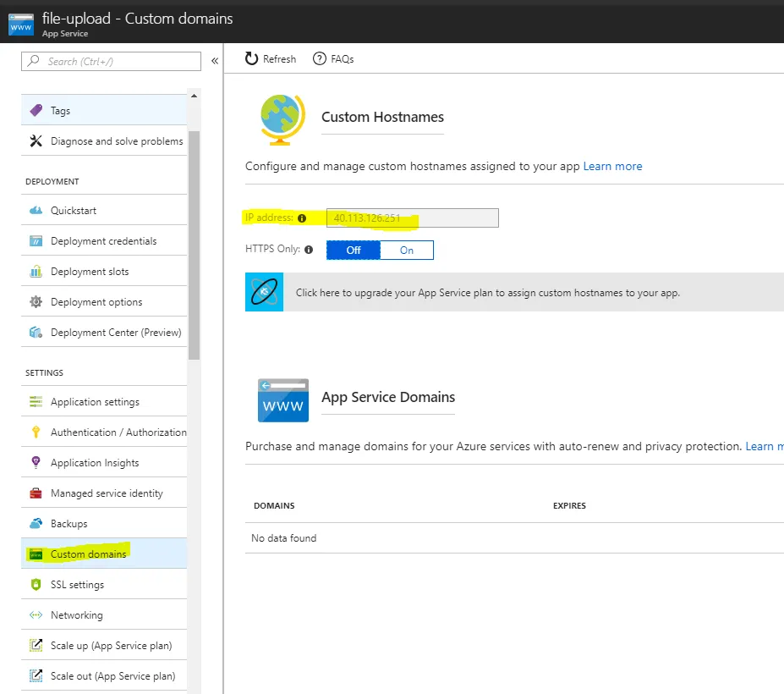This screenshot has height=694, width=784.
Task: Click the sidebar scroll up arrow
Action: point(194,96)
